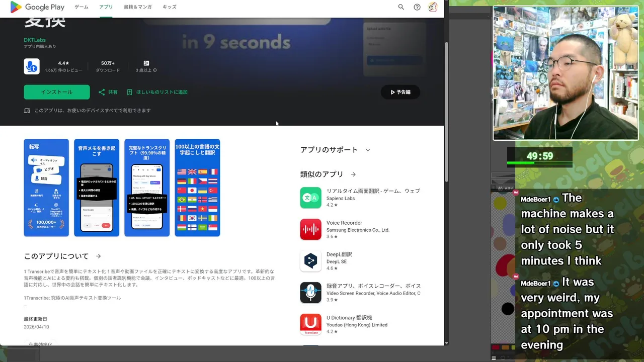
Task: Click 録音アプリ、ボイスレコーダー app title
Action: click(x=373, y=286)
